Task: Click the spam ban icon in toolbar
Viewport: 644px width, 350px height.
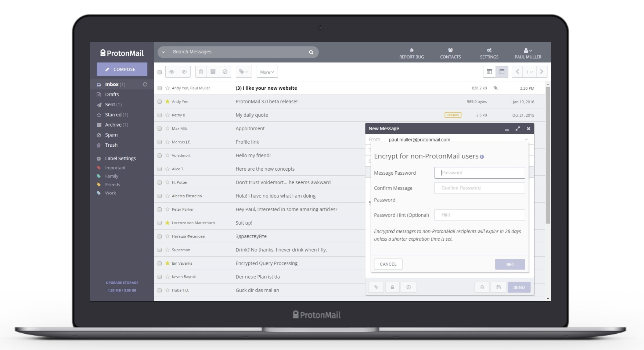Action: pyautogui.click(x=225, y=72)
